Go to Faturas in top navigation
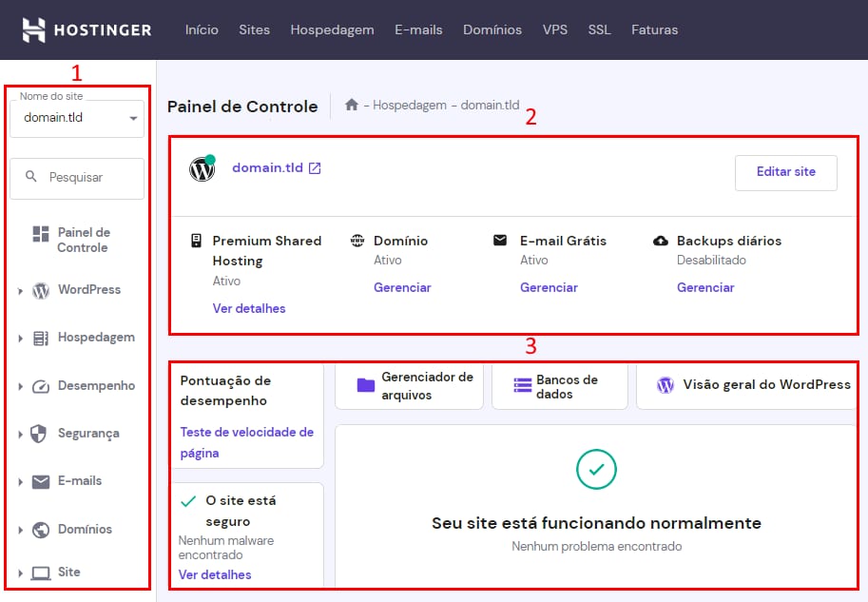868x602 pixels. (654, 29)
